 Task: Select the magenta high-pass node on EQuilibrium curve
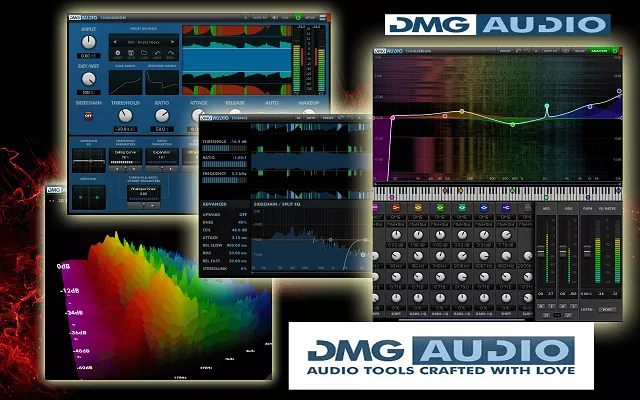coord(393,118)
